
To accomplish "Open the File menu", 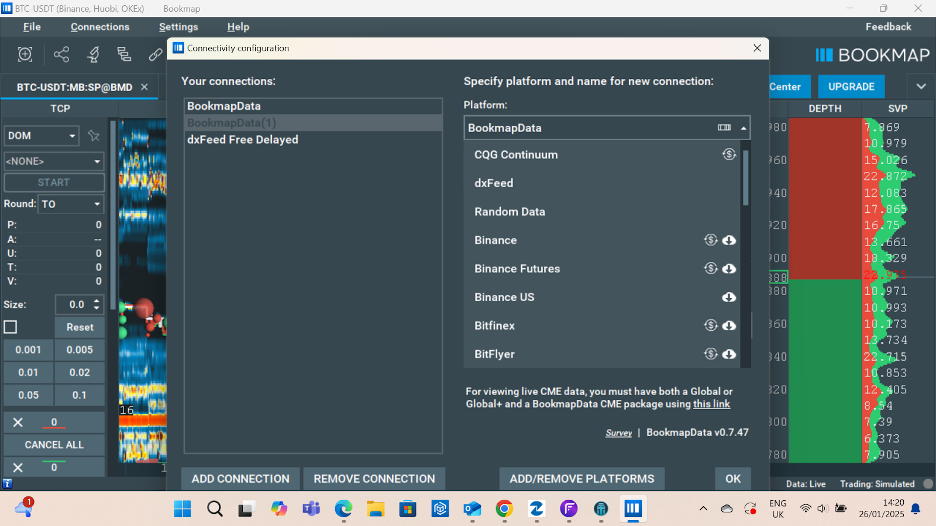I will [x=32, y=27].
